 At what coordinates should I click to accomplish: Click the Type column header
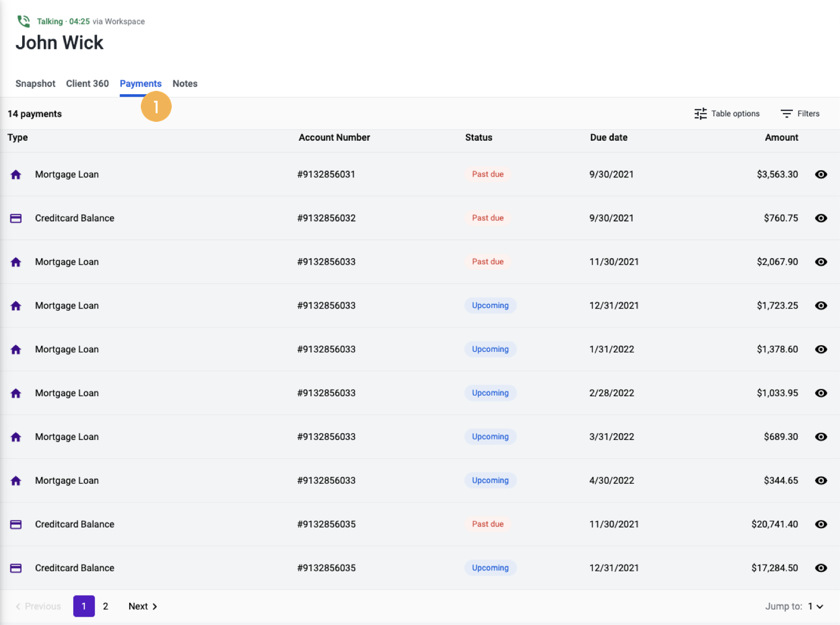pyautogui.click(x=18, y=137)
